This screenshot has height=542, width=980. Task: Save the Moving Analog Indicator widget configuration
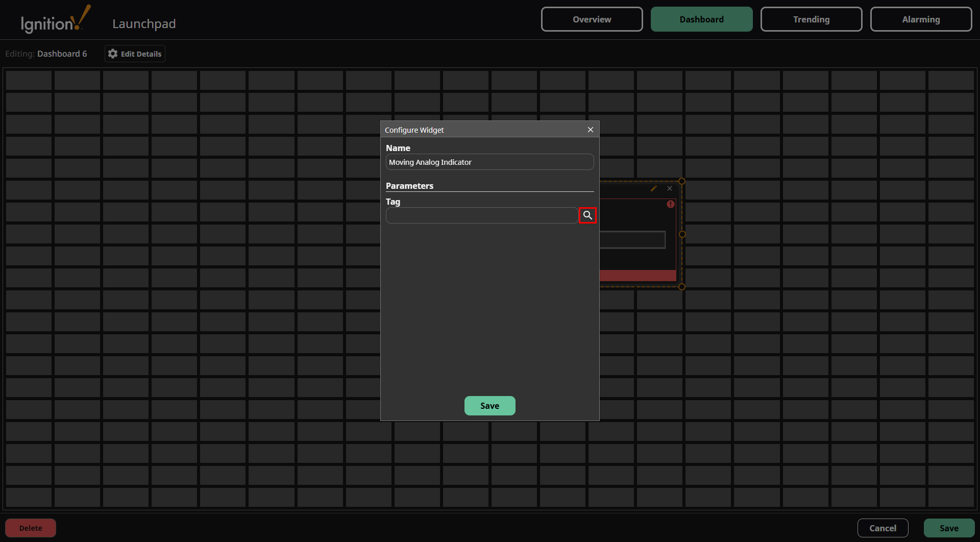tap(489, 405)
